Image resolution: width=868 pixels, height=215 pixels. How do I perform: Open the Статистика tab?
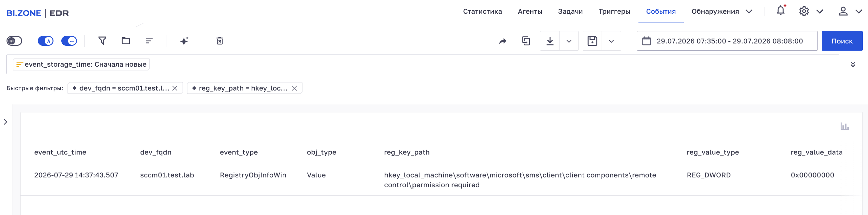482,11
